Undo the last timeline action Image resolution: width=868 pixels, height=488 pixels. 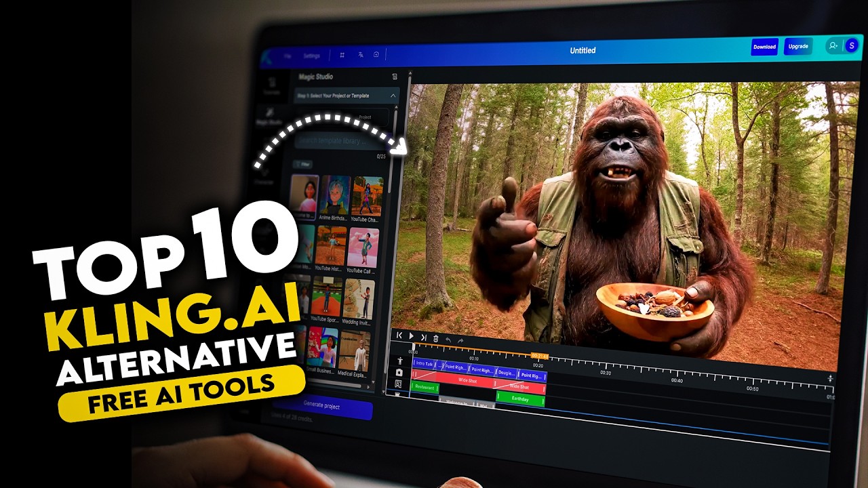448,339
